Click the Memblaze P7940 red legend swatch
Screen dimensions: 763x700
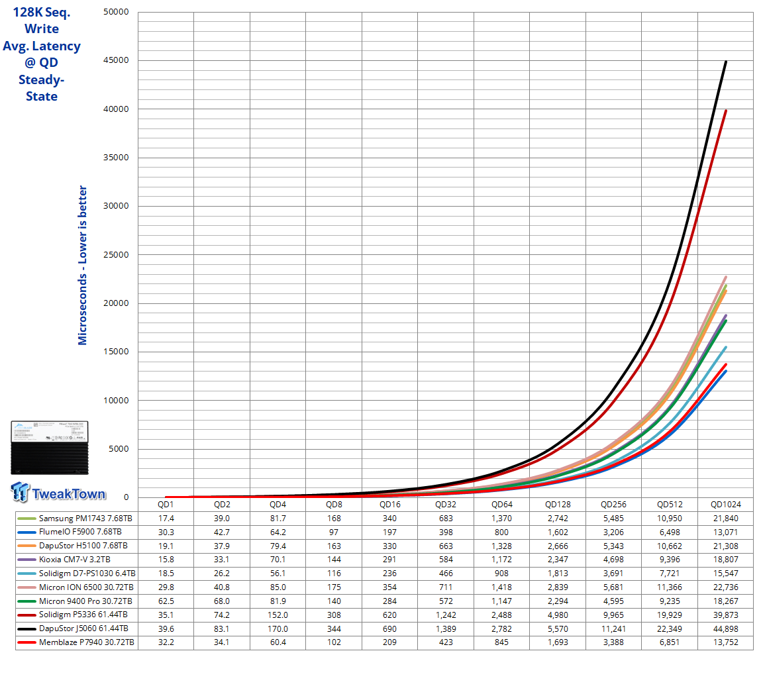[26, 642]
